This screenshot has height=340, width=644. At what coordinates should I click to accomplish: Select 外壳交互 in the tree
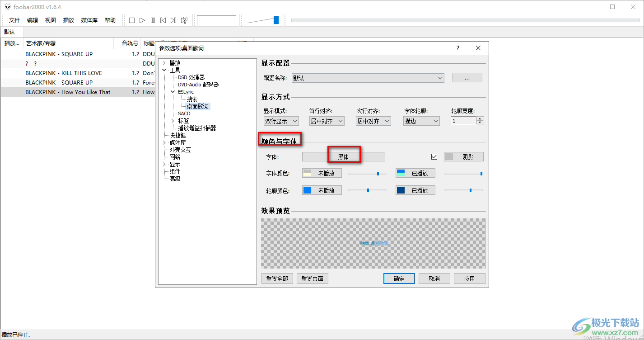click(180, 150)
